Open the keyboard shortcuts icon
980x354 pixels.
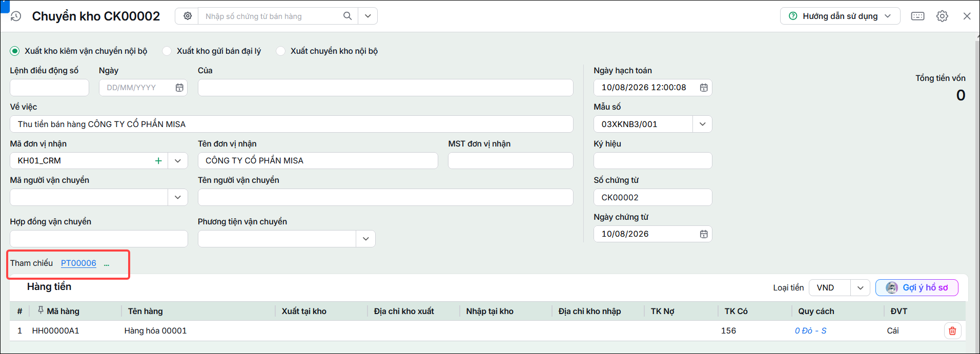(x=917, y=16)
